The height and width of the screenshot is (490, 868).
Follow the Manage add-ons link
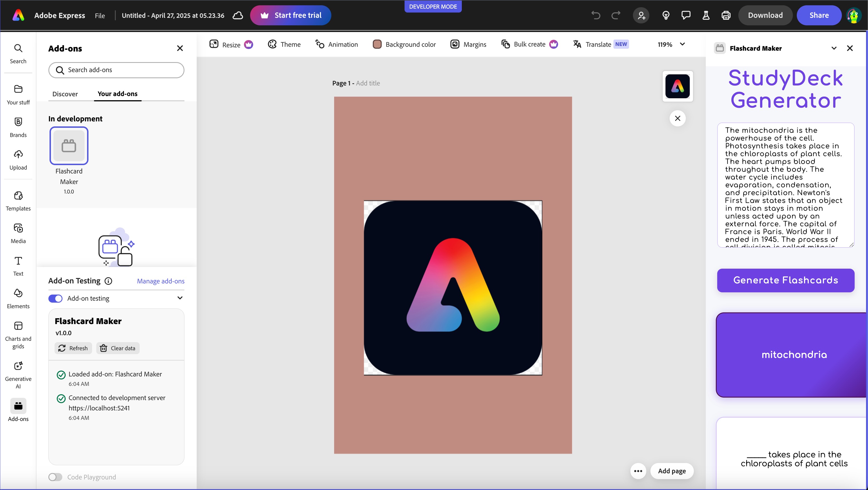[161, 281]
